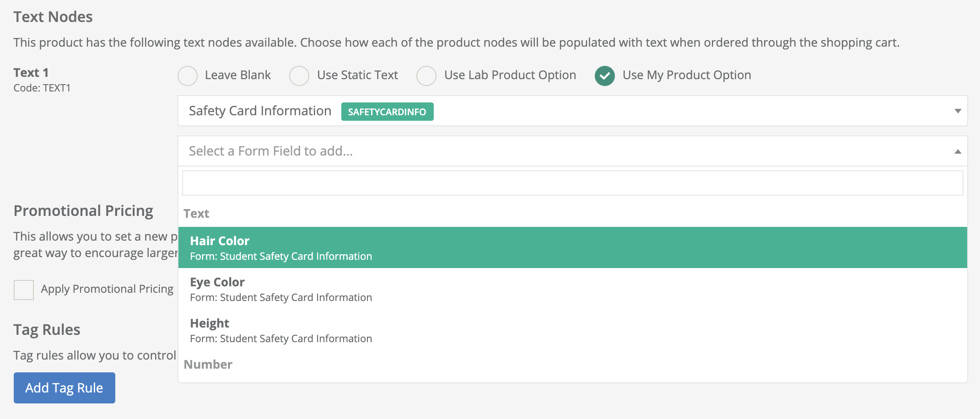Focus the dropdown search input box

572,183
